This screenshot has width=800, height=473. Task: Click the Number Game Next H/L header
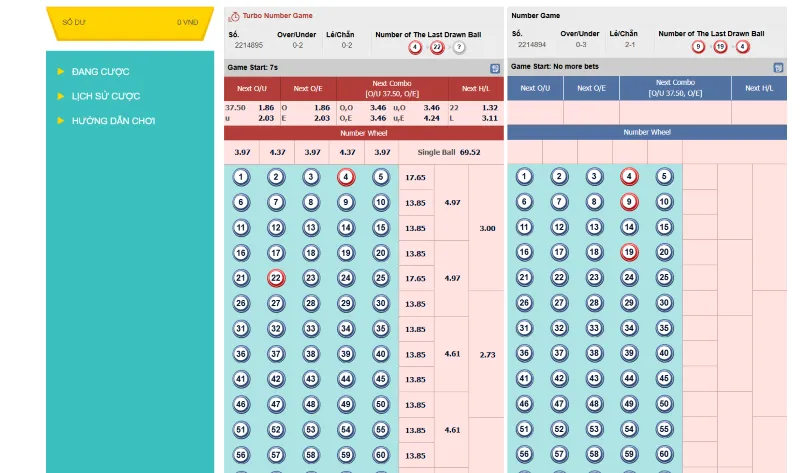(x=759, y=88)
